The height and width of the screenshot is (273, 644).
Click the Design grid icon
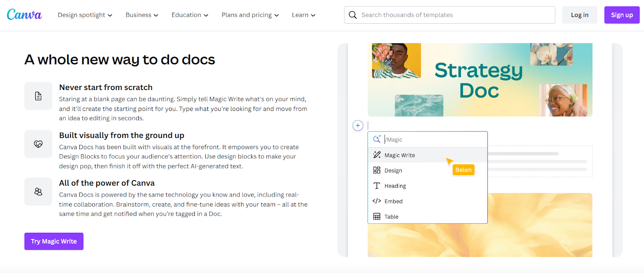tap(377, 170)
